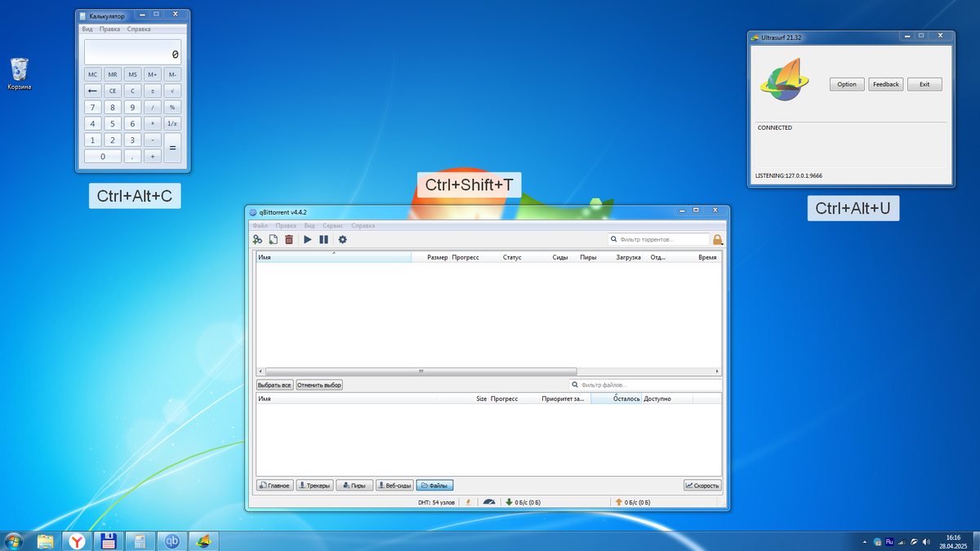Viewport: 980px width, 551px height.
Task: Click the add torrent link icon in qBittorrent
Action: pyautogui.click(x=257, y=239)
